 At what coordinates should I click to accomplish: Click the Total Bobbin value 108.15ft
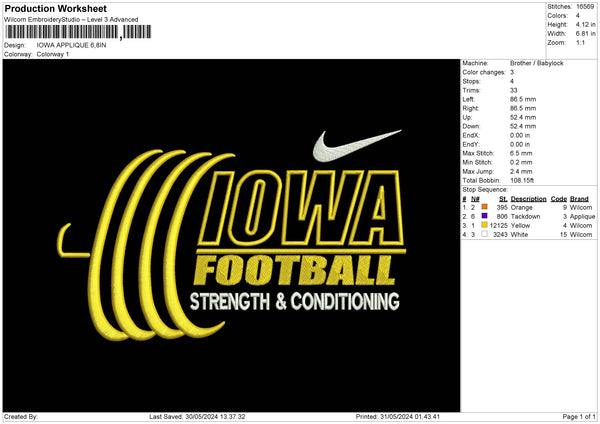point(522,180)
